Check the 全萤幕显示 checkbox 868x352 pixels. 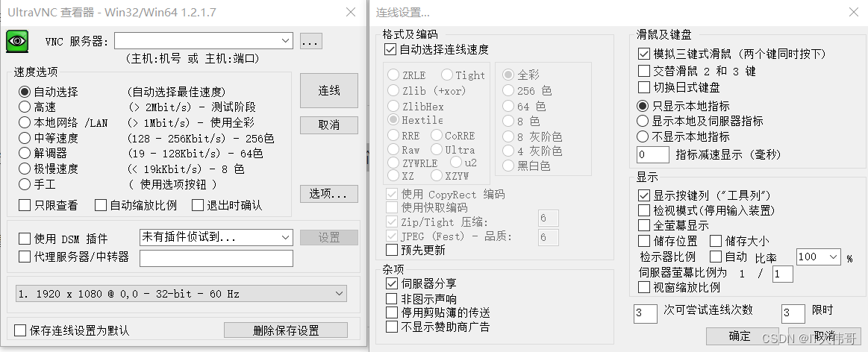643,225
